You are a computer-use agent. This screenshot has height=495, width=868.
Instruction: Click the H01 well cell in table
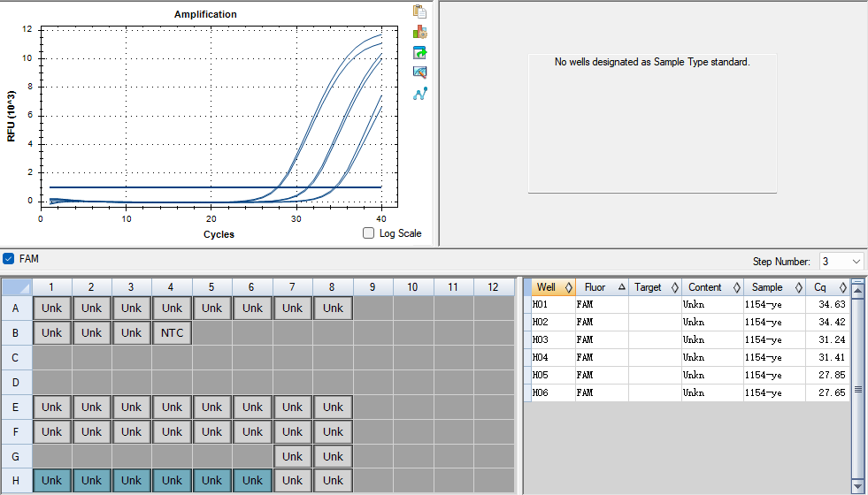553,304
